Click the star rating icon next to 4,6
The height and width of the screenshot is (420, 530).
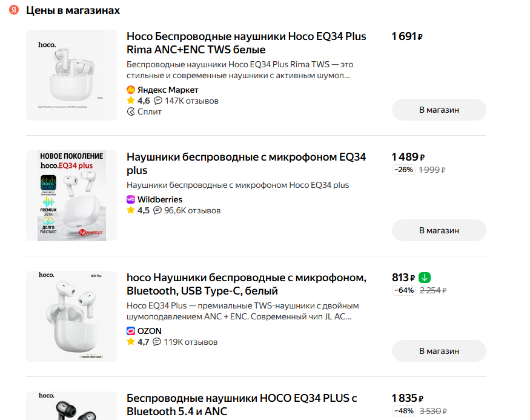pos(131,101)
